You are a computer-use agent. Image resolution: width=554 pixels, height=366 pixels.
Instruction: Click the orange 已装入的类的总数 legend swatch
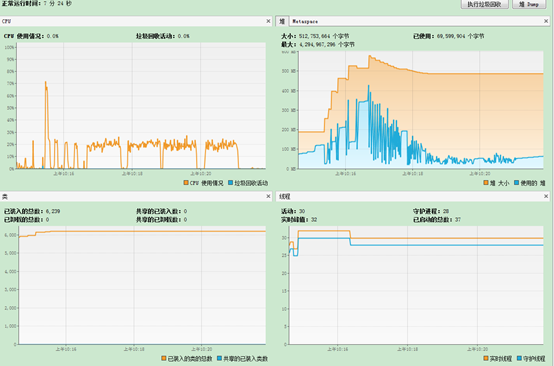pos(164,358)
